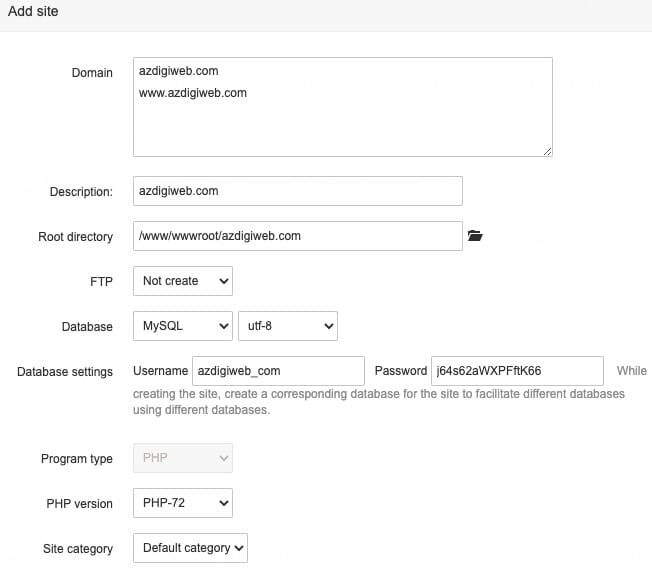This screenshot has height=574, width=652.
Task: Click the folder icon beside Root directory
Action: coord(475,236)
